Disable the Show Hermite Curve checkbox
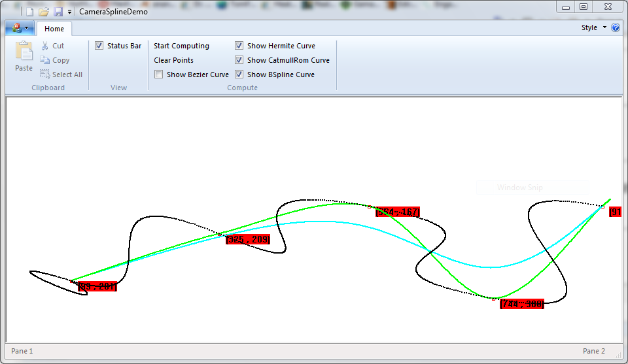This screenshot has width=628, height=364. (x=239, y=46)
